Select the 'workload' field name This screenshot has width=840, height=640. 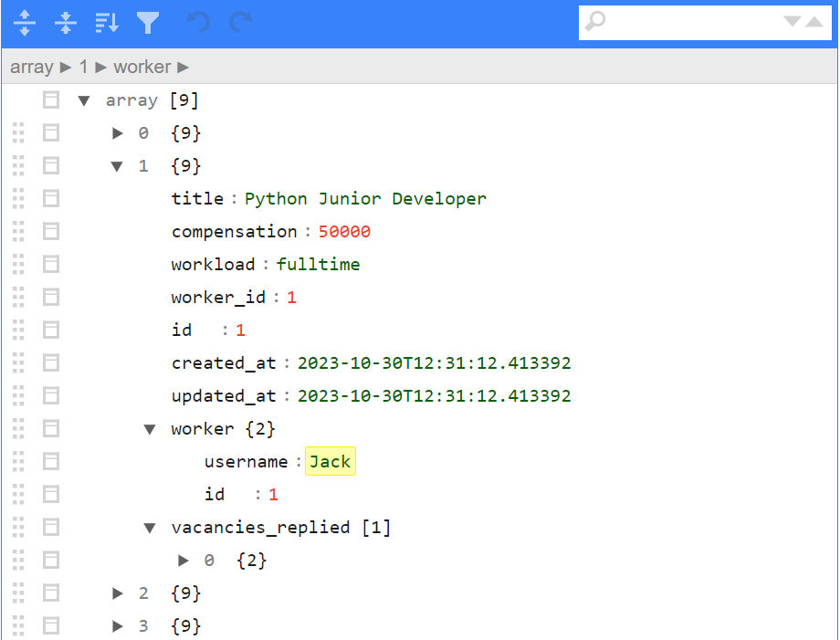point(214,265)
